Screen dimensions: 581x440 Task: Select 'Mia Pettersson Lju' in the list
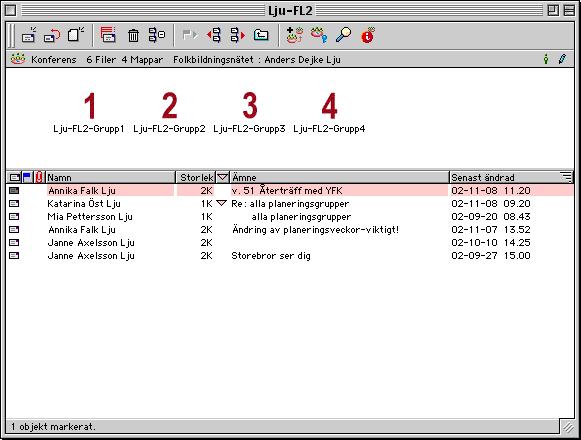[x=90, y=216]
